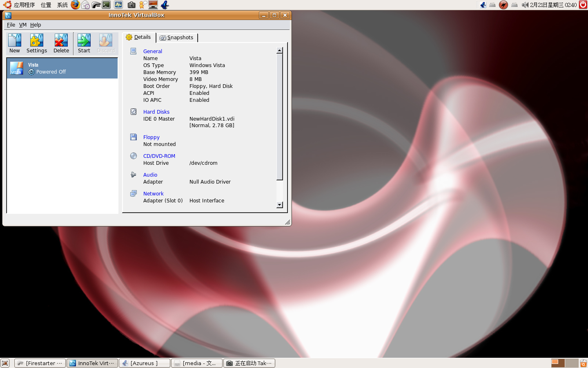Switch to the Snapshots tab
The height and width of the screenshot is (368, 588).
[177, 38]
